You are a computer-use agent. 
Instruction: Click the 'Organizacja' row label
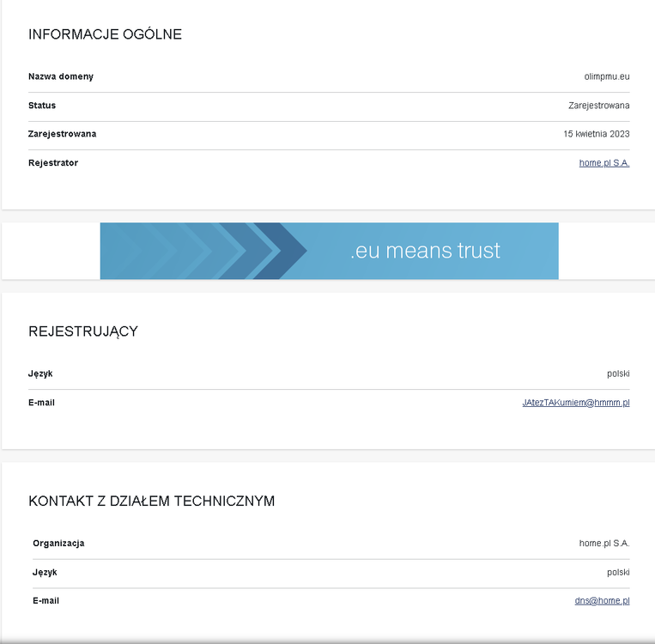(58, 544)
